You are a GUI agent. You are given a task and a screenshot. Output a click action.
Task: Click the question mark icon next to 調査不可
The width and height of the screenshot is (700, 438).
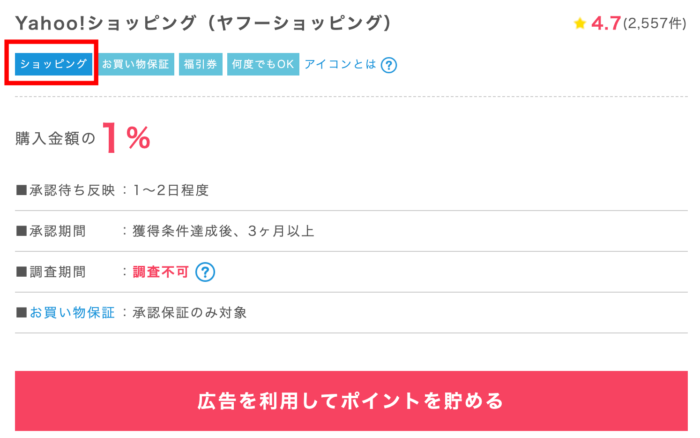tap(205, 271)
